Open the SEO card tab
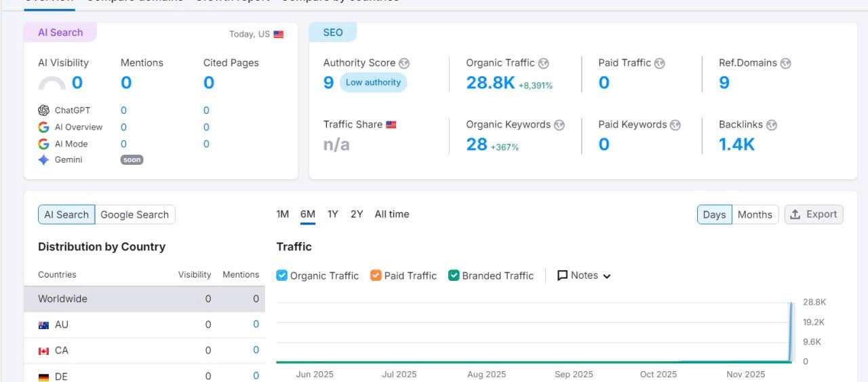Viewport: 868px width, 382px height. [333, 33]
